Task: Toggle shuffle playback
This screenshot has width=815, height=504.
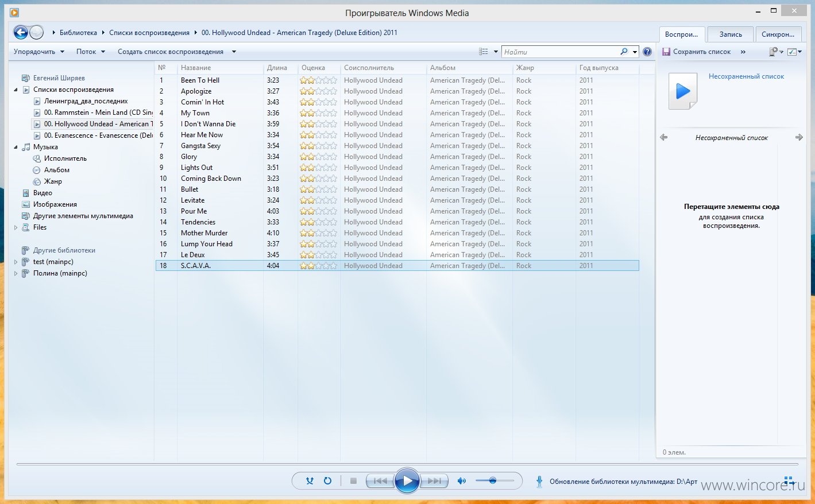Action: 310,481
